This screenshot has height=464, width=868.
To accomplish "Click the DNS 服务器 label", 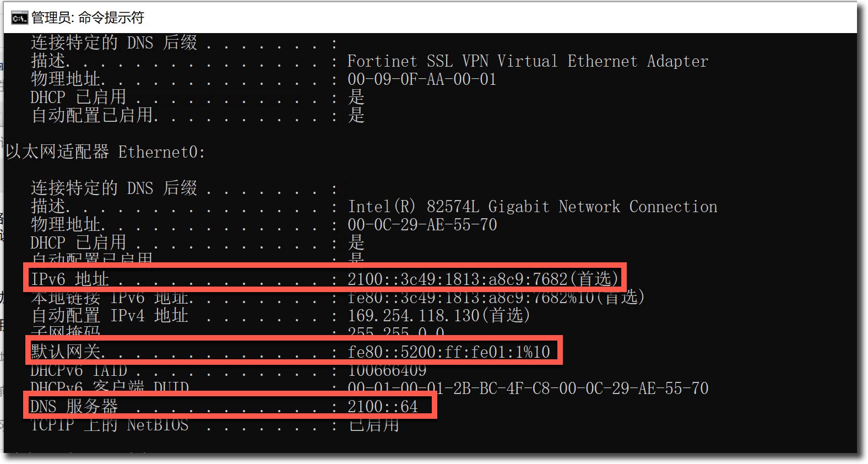I will tap(74, 407).
